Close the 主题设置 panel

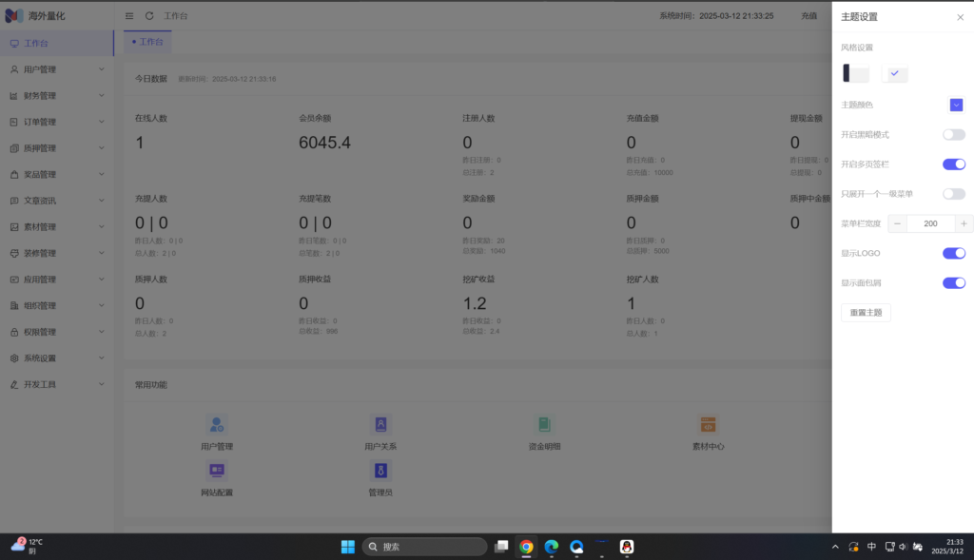click(961, 17)
